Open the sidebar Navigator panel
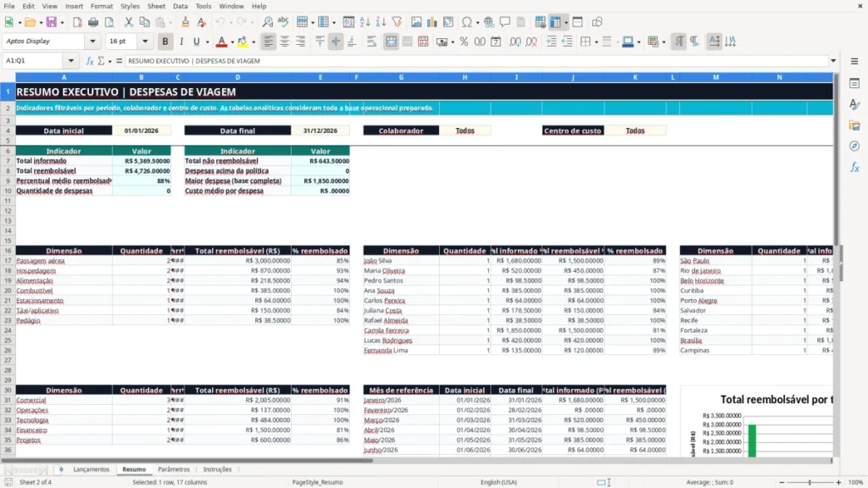 (854, 146)
